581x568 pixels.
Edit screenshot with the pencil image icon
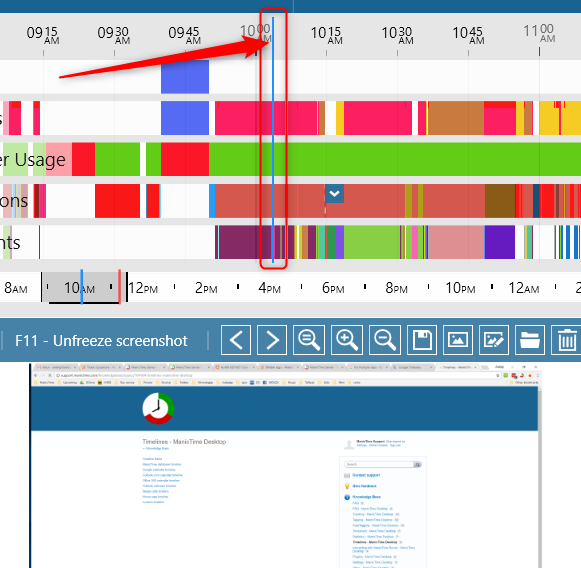[494, 340]
